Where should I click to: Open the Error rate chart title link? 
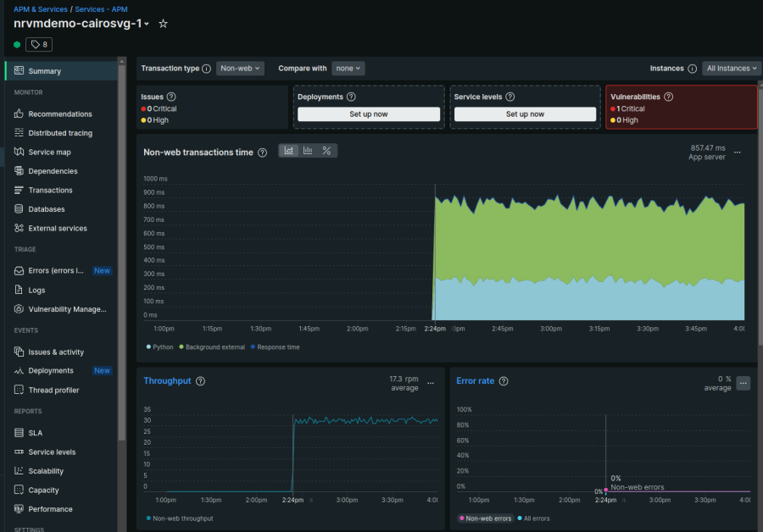pyautogui.click(x=476, y=380)
